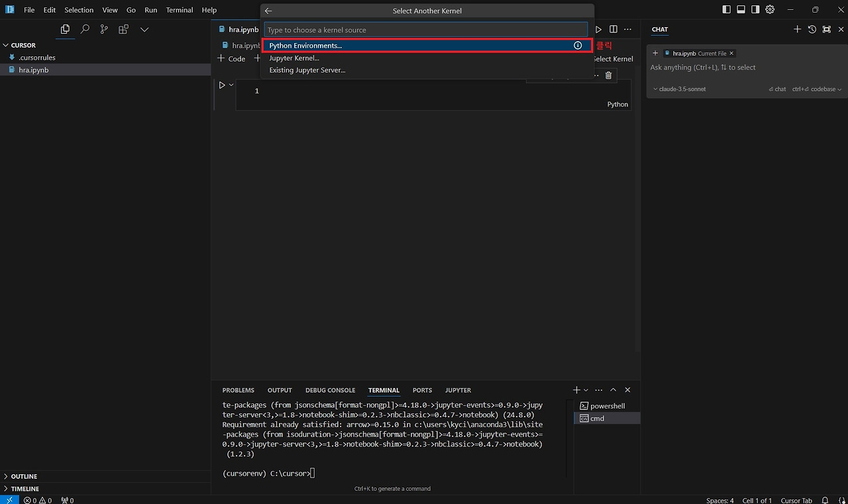Switch to the PORTS tab
The height and width of the screenshot is (504, 848).
[x=422, y=390]
